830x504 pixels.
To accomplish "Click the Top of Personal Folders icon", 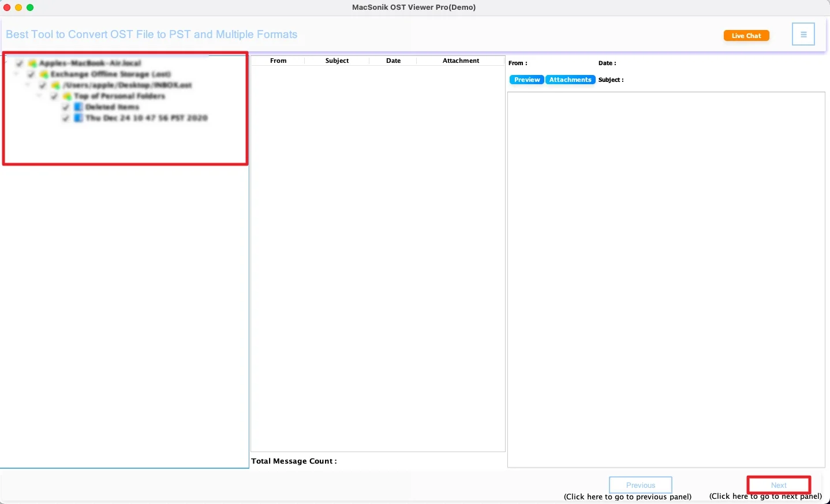I will [67, 96].
